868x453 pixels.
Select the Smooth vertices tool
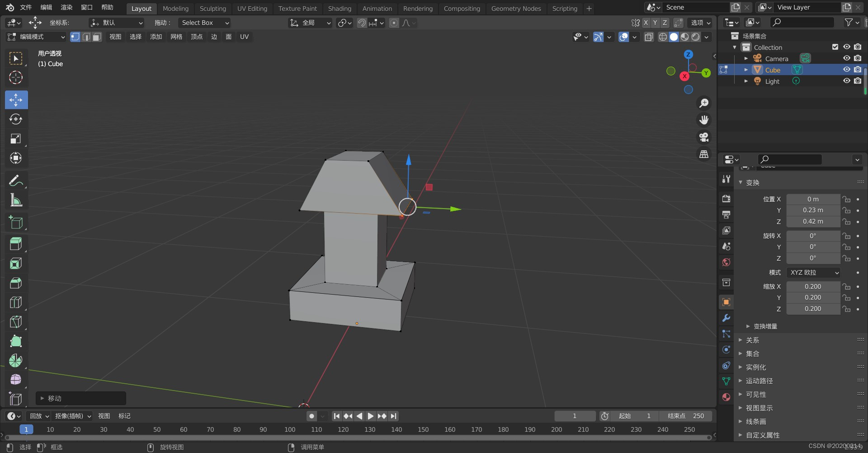(x=16, y=380)
